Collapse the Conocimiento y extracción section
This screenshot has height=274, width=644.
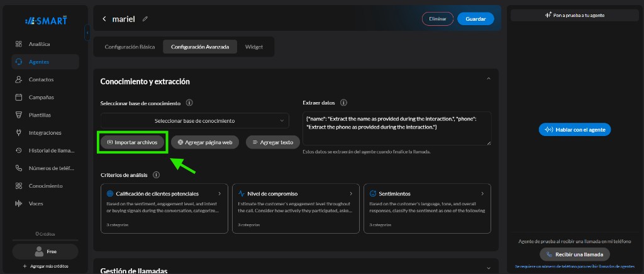point(488,79)
